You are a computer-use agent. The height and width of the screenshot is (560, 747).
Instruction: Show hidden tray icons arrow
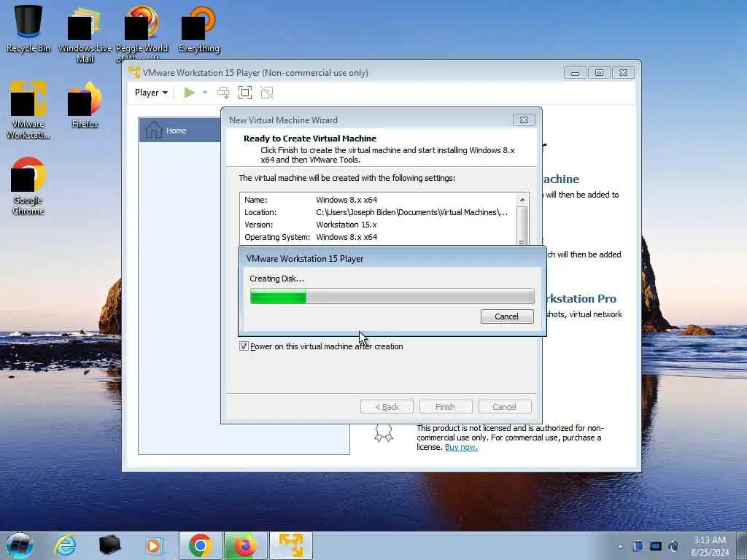tap(620, 546)
